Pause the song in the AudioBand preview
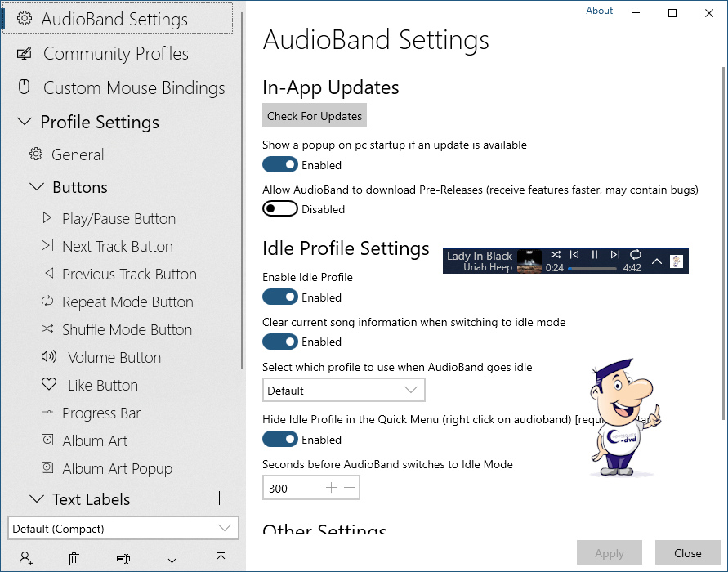 pyautogui.click(x=595, y=256)
